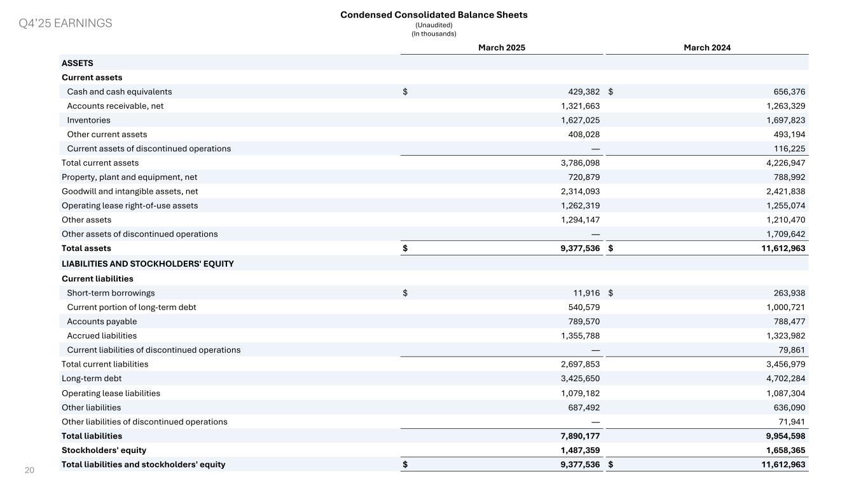Select the Total liabilities row label
This screenshot has height=488, width=868.
click(x=92, y=436)
